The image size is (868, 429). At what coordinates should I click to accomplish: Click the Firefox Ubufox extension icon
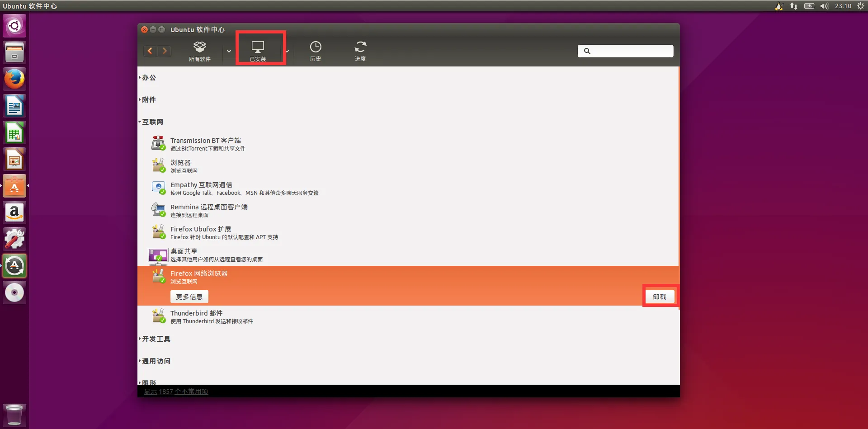158,232
